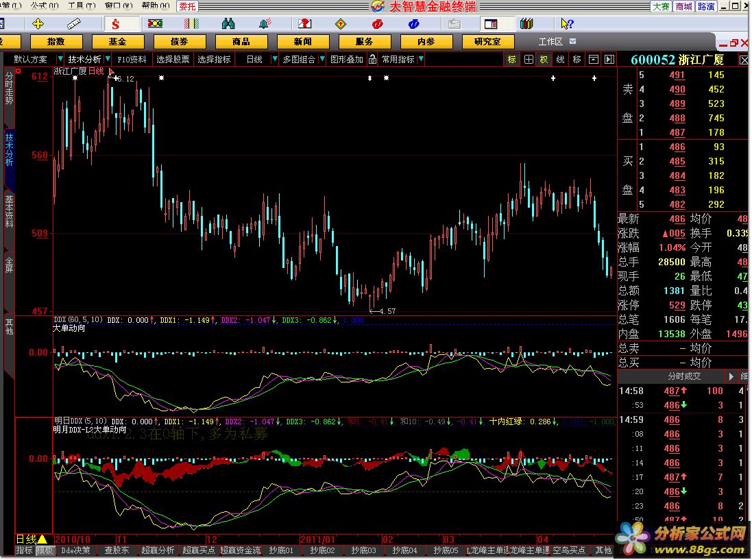The image size is (752, 560).
Task: Click the yellow four-way arrow move icon
Action: click(38, 23)
